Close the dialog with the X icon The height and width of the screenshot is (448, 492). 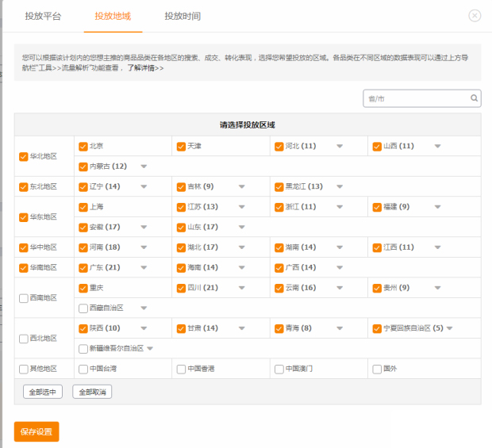click(475, 16)
